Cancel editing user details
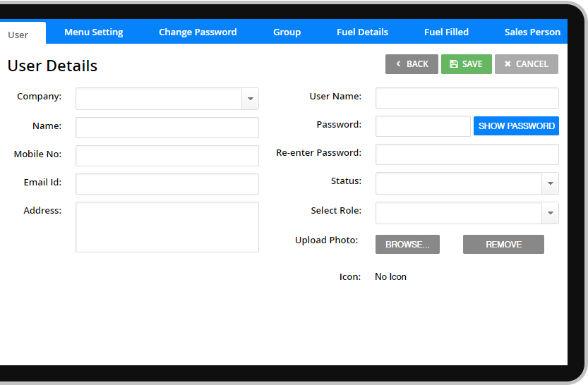Image resolution: width=588 pixels, height=385 pixels. click(526, 64)
